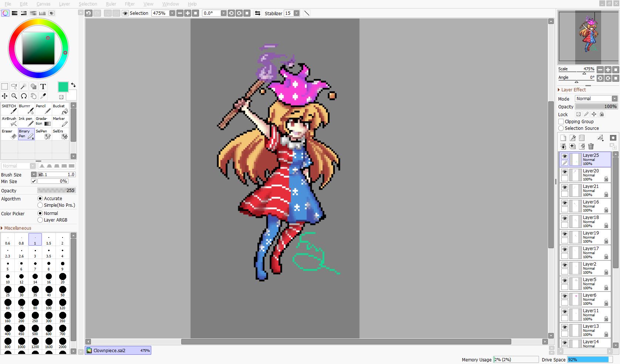Flip canvas view horizontally

click(x=257, y=13)
